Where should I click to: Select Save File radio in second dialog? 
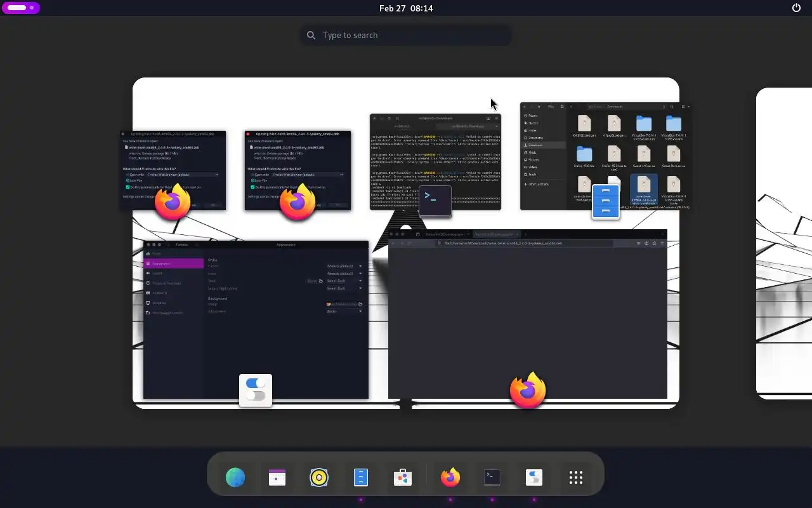point(253,181)
